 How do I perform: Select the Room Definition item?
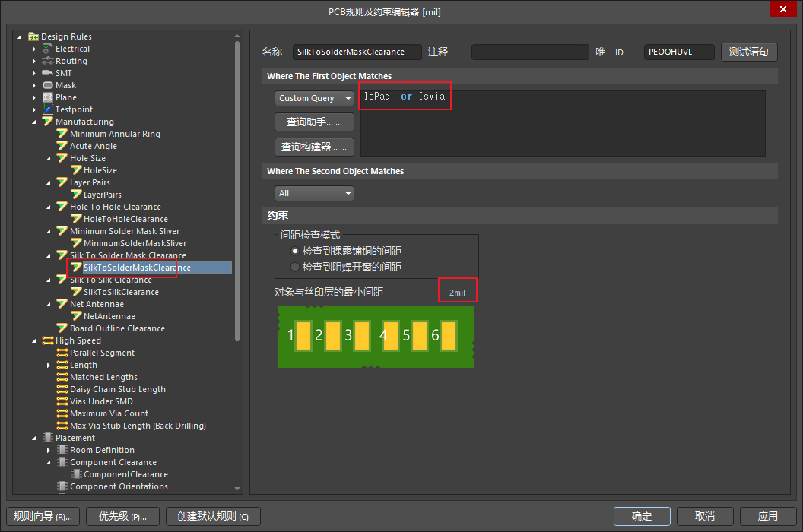102,450
